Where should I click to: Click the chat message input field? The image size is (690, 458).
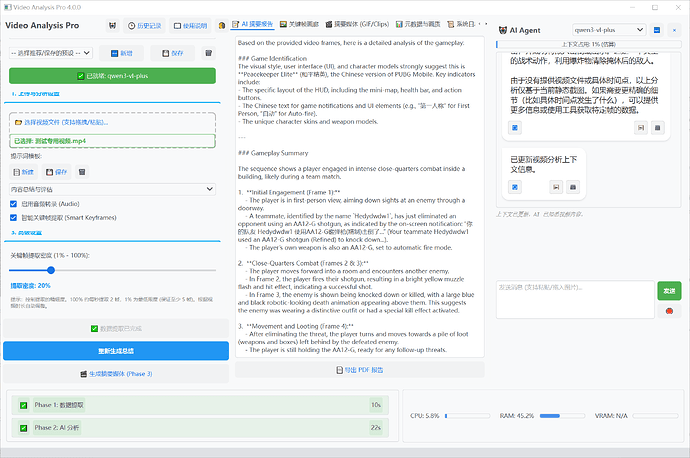pyautogui.click(x=575, y=299)
